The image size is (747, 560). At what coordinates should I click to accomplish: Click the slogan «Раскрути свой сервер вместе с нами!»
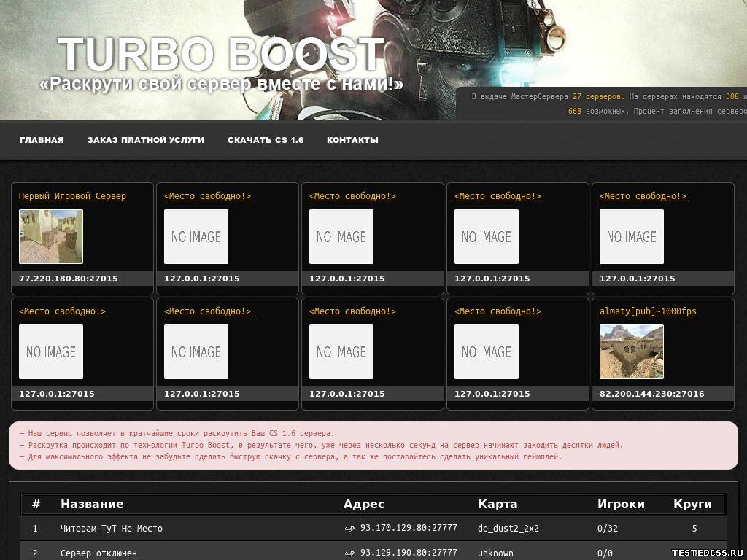[x=222, y=84]
